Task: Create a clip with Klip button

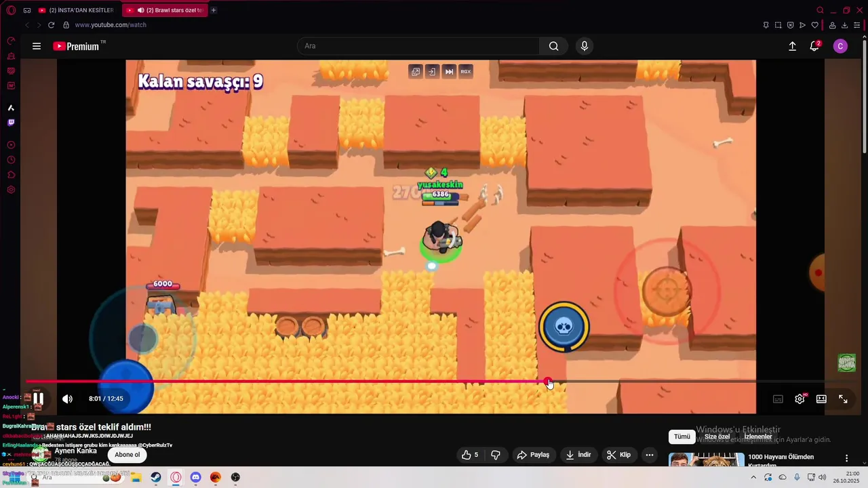Action: [x=619, y=455]
